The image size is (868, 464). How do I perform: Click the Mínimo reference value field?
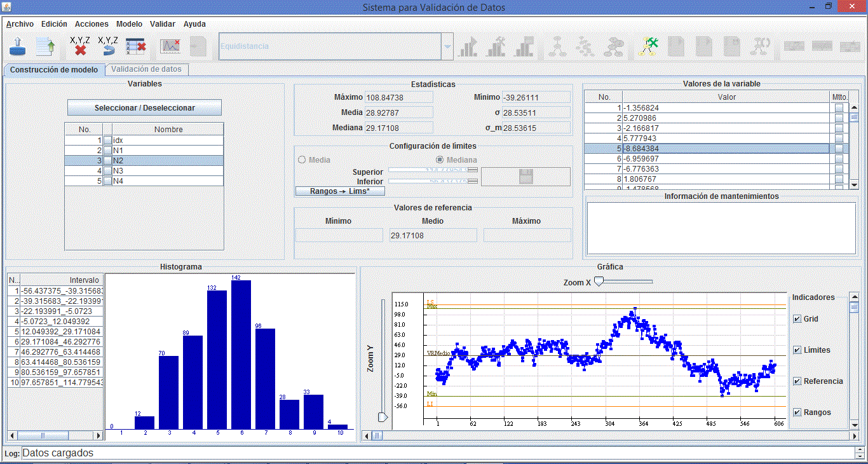[x=339, y=235]
